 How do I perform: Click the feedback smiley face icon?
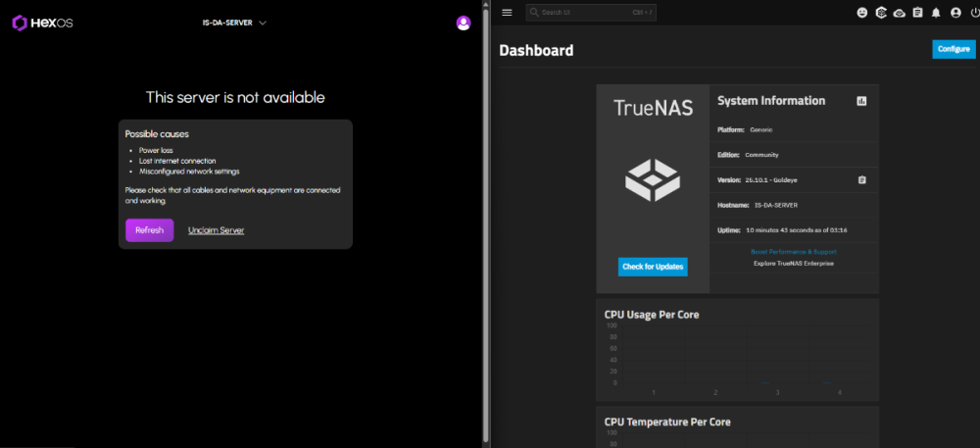pos(862,13)
